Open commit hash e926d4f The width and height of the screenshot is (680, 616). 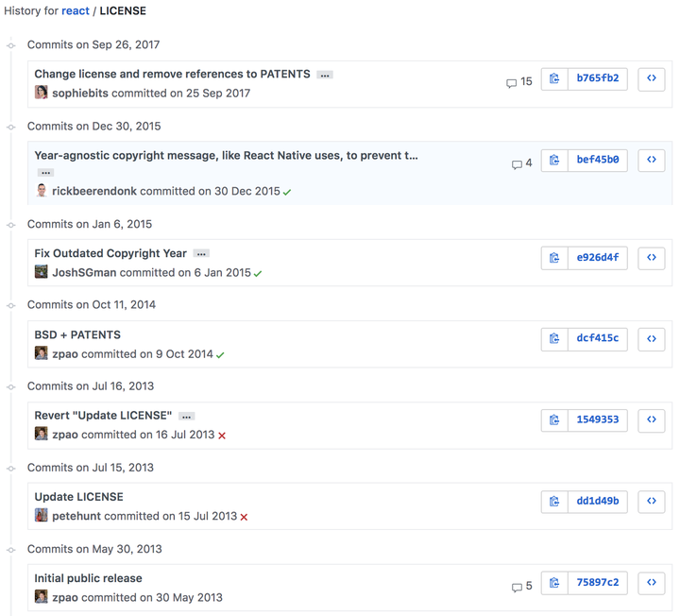[x=598, y=258]
